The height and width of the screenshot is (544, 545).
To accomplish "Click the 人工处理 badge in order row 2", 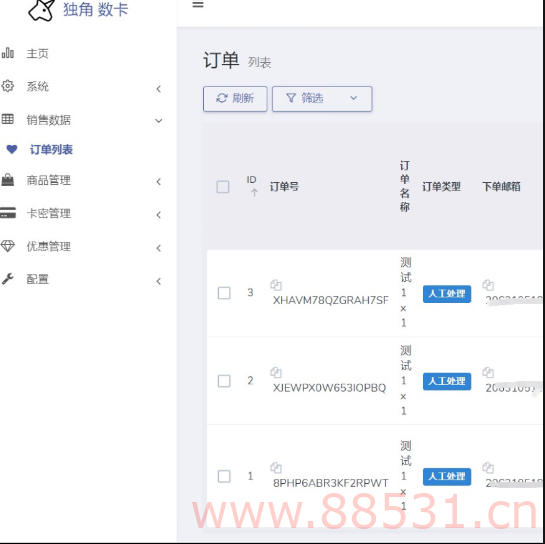I will (x=447, y=381).
